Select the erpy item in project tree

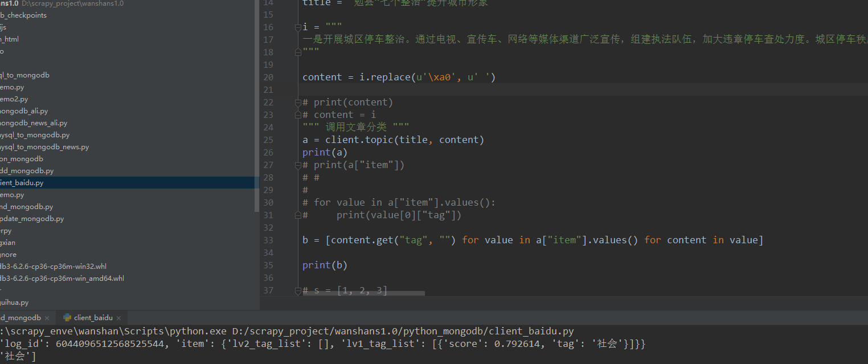pyautogui.click(x=6, y=231)
